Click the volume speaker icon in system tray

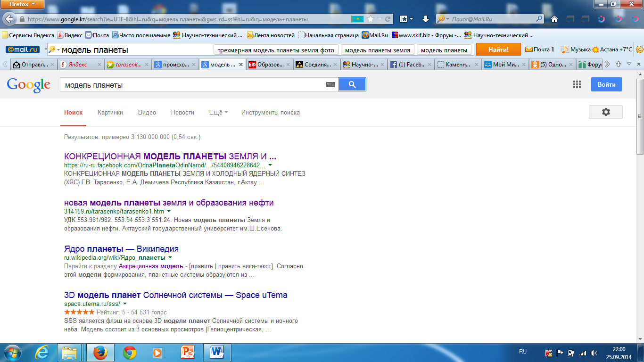tap(594, 353)
